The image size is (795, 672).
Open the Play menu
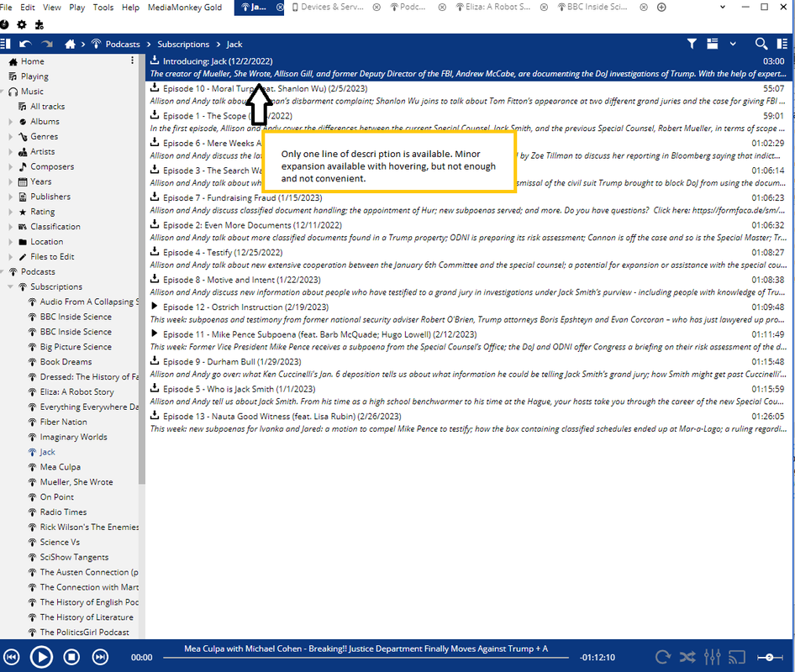(77, 7)
